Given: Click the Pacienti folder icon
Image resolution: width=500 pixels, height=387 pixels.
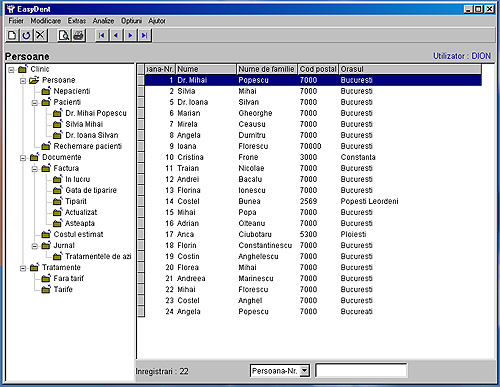Looking at the screenshot, I should pyautogui.click(x=46, y=102).
